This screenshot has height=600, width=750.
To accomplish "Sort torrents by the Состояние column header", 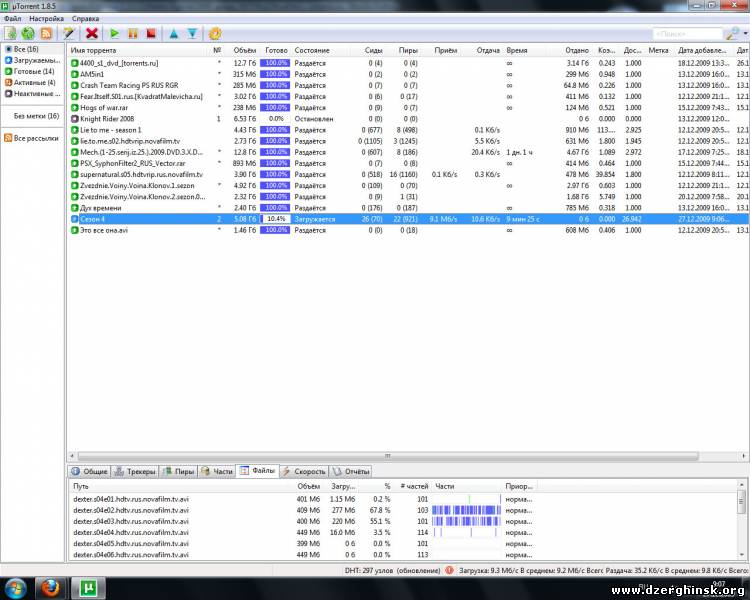I will [312, 50].
